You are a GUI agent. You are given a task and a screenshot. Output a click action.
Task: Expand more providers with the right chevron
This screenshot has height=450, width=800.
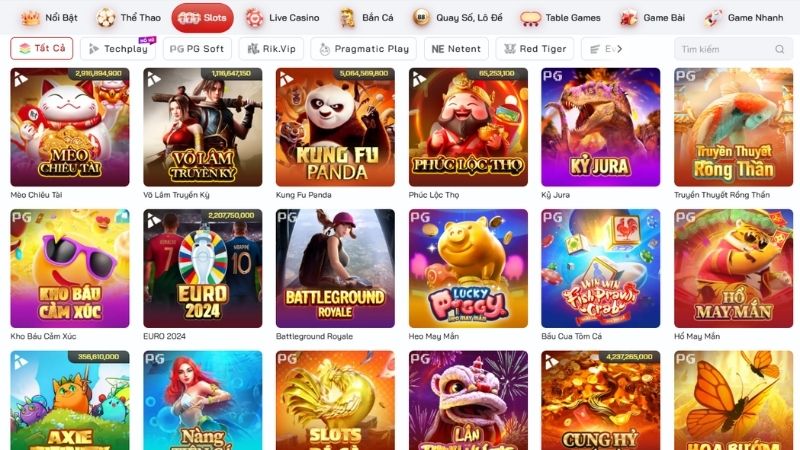pos(619,49)
